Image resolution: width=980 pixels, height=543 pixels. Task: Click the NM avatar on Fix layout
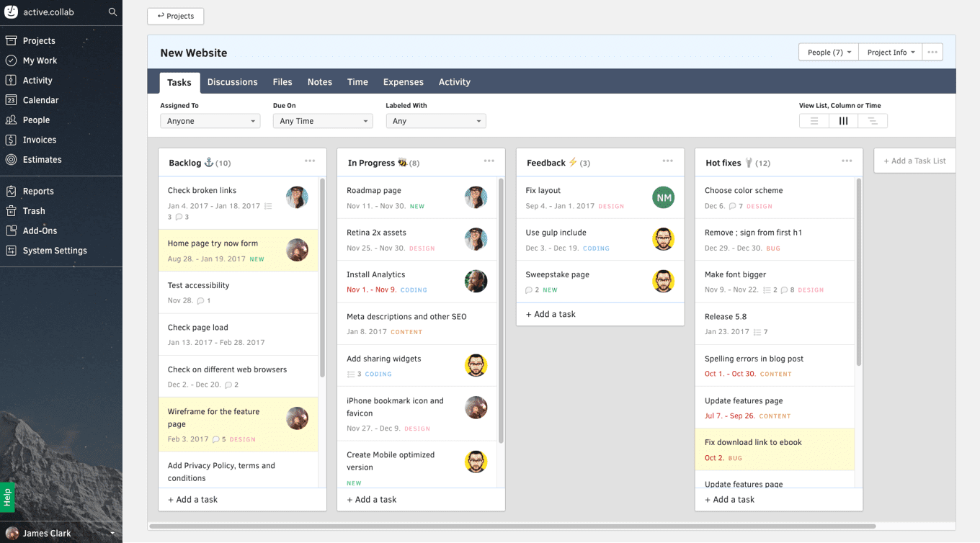663,197
